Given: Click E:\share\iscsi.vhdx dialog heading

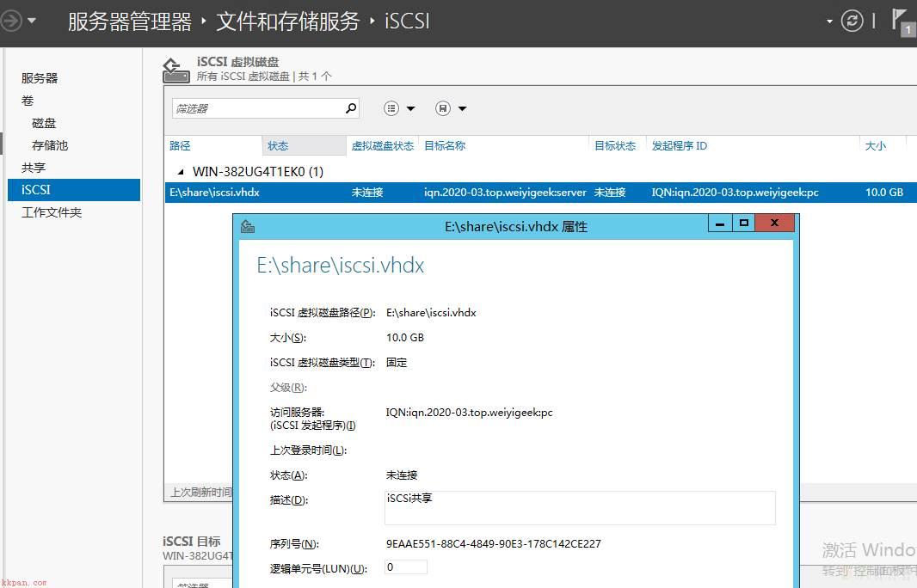Looking at the screenshot, I should tap(341, 266).
